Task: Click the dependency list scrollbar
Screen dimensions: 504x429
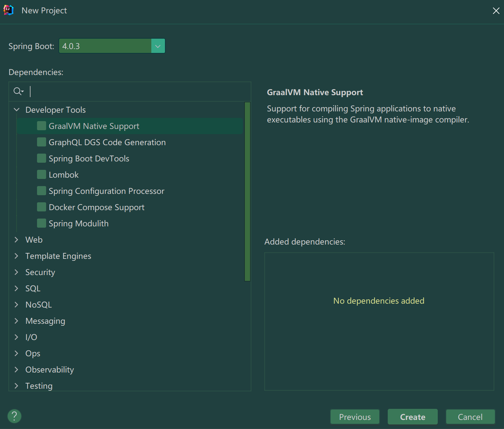Action: pos(247,192)
